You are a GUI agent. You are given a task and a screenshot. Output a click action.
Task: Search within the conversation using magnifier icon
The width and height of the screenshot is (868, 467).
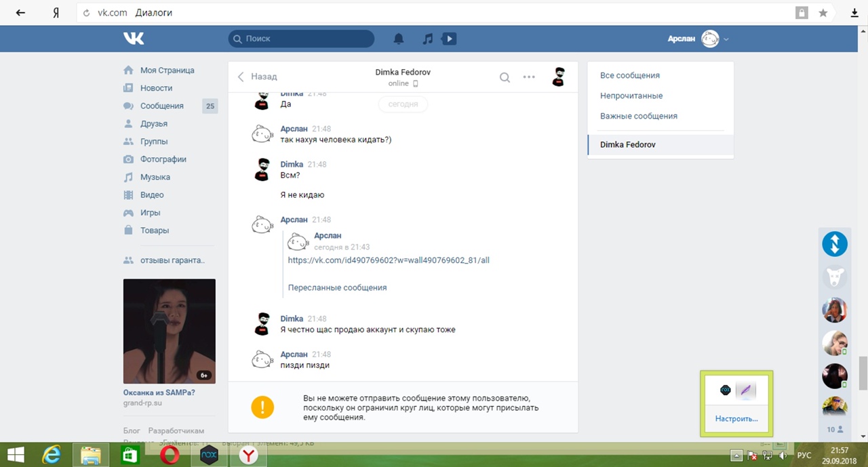click(505, 77)
